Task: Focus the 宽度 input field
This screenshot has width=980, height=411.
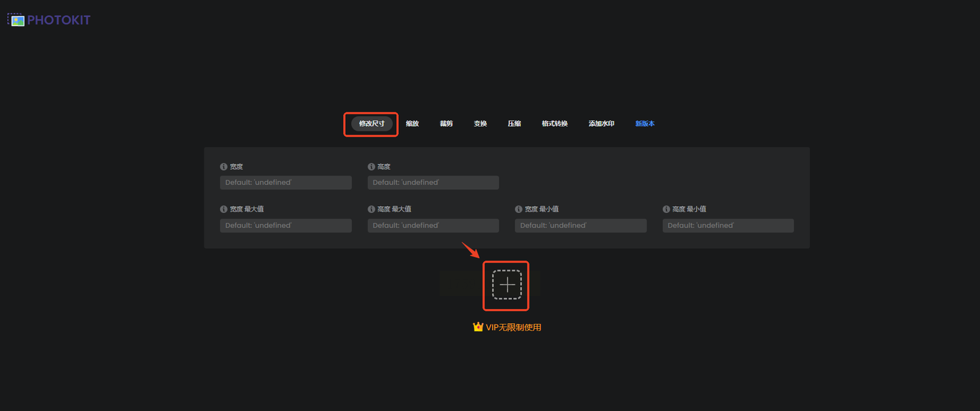Action: (x=286, y=182)
